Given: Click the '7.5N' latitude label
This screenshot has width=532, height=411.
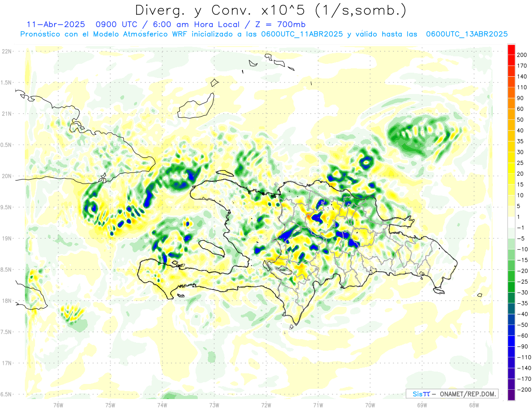Looking at the screenshot, I should pyautogui.click(x=6, y=332).
